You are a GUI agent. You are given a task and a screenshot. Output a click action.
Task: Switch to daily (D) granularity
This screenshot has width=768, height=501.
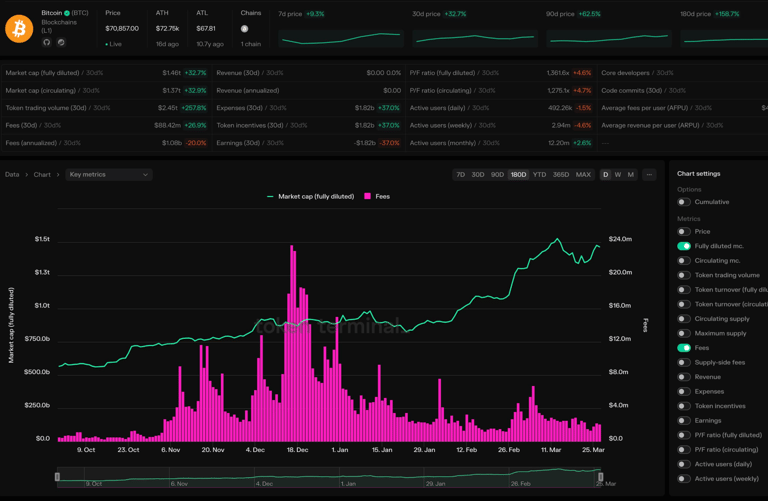606,174
